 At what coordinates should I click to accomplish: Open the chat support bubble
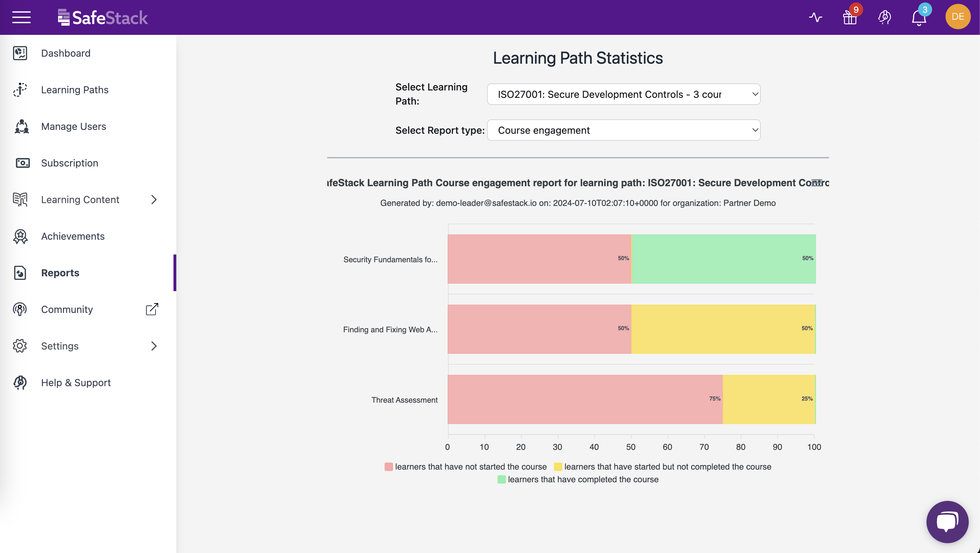pos(947,521)
